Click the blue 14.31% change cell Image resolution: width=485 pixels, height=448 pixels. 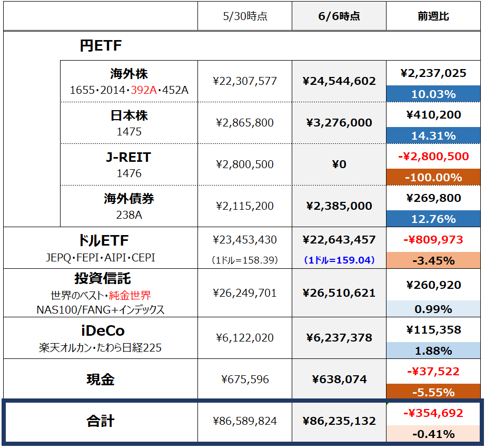433,135
